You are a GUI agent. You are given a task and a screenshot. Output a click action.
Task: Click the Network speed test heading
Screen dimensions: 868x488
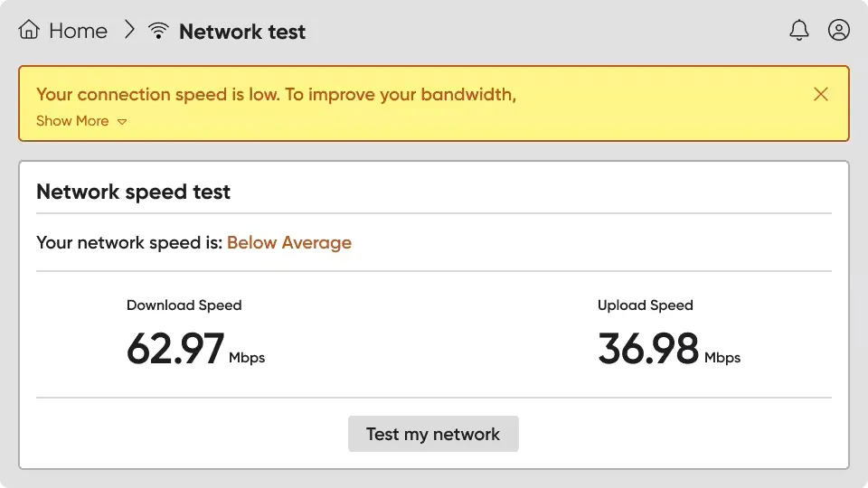134,192
